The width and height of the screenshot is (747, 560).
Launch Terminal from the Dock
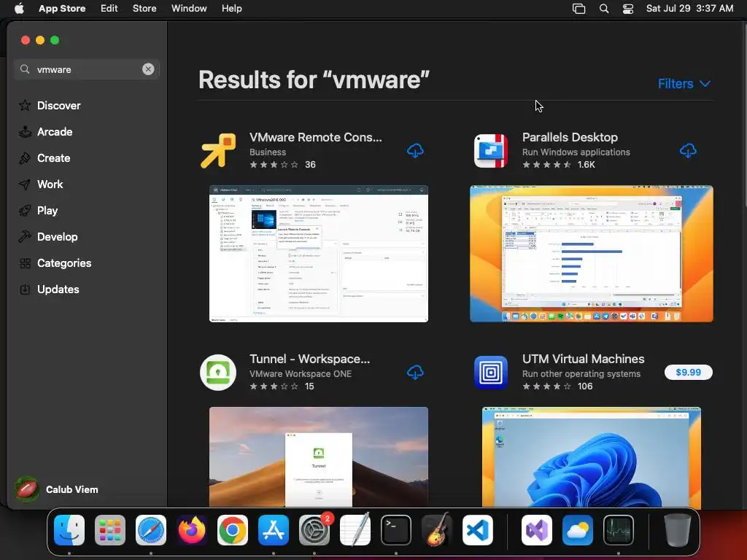coord(396,530)
